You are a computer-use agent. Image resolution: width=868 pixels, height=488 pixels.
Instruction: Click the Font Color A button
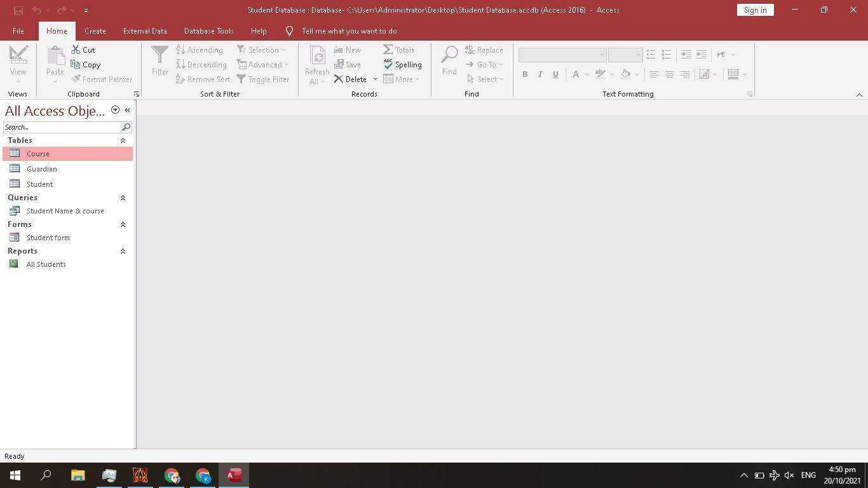click(x=576, y=74)
